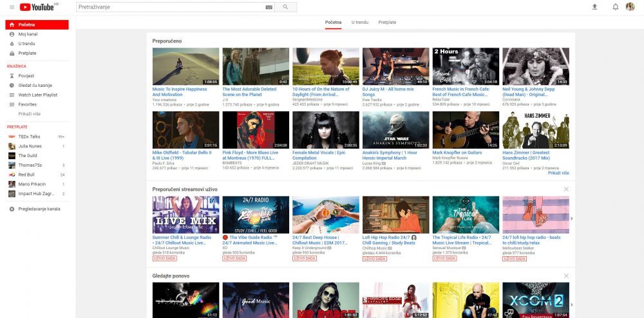This screenshot has width=644, height=318.
Task: Play the 24/7 Radio Vibe Guide thumbnail
Action: tap(256, 214)
